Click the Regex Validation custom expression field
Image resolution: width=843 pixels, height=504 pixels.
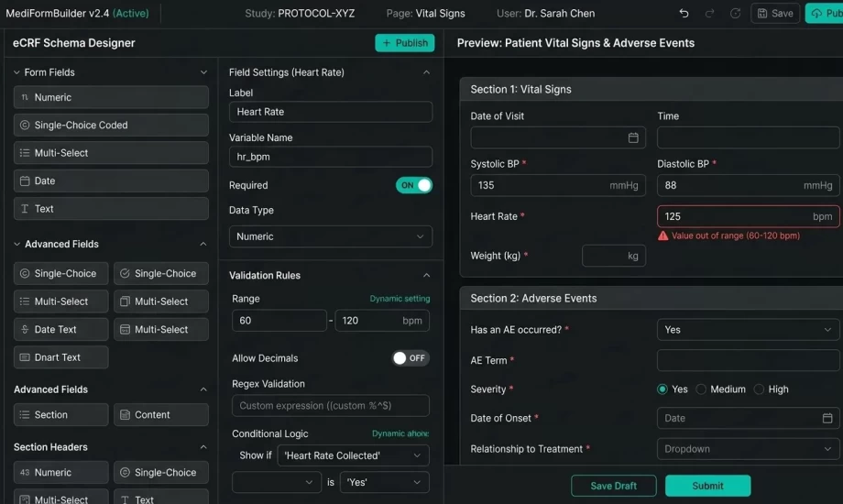331,406
